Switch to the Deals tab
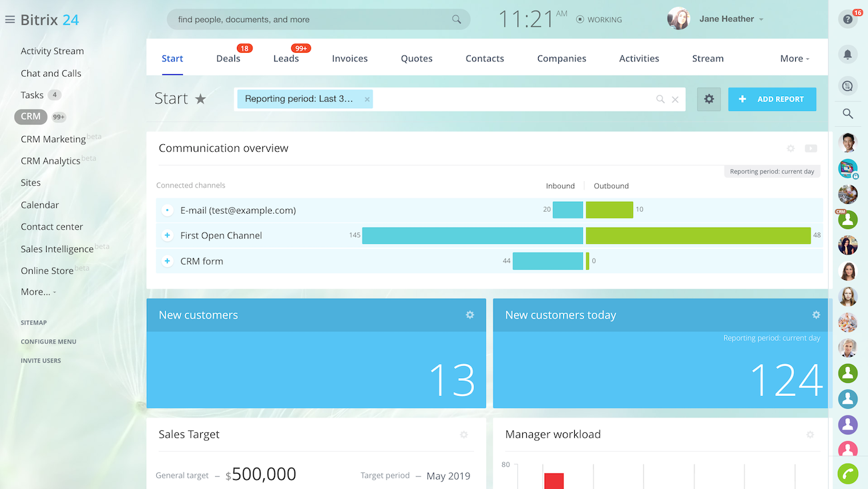This screenshot has height=489, width=868. click(x=228, y=59)
